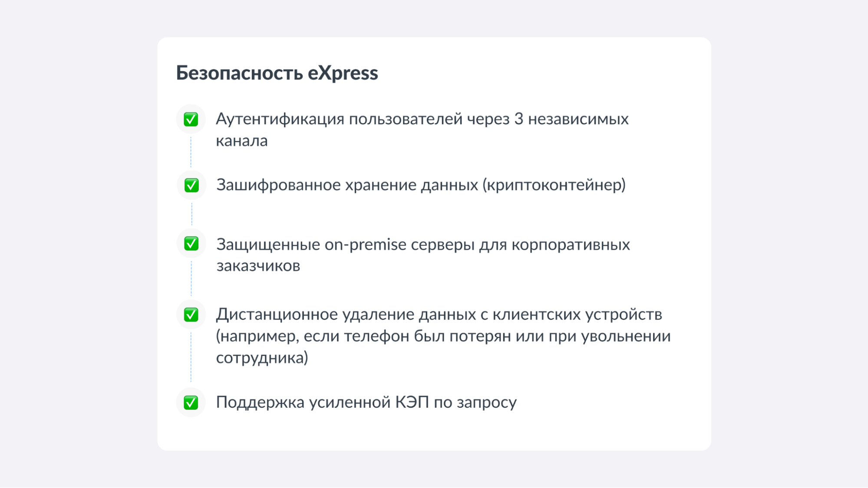The height and width of the screenshot is (488, 868).
Task: Click the green check icon beside КЭП support
Action: coord(191,402)
